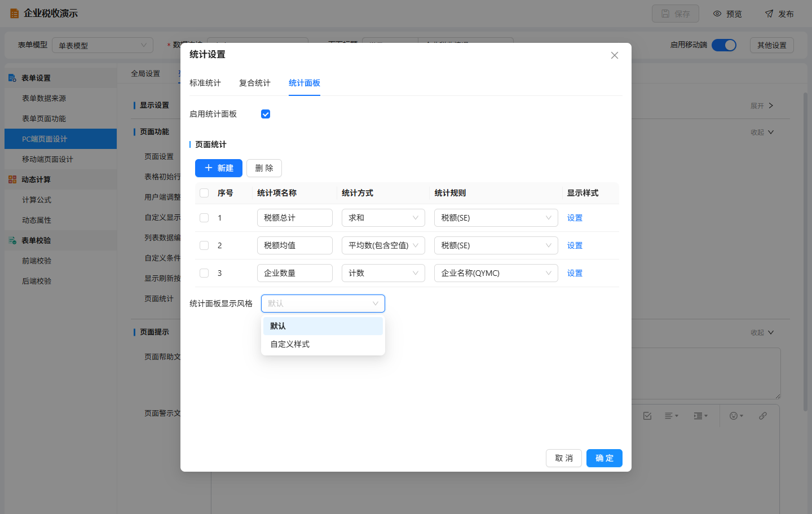Screen dimensions: 812x514
Task: Click the 企业税收演示 app logo icon
Action: (14, 14)
